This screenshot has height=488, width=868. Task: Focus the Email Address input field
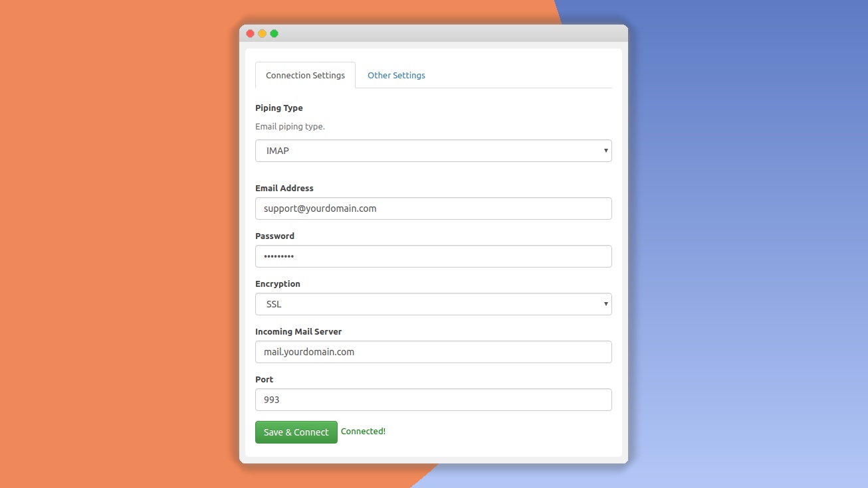(x=433, y=208)
